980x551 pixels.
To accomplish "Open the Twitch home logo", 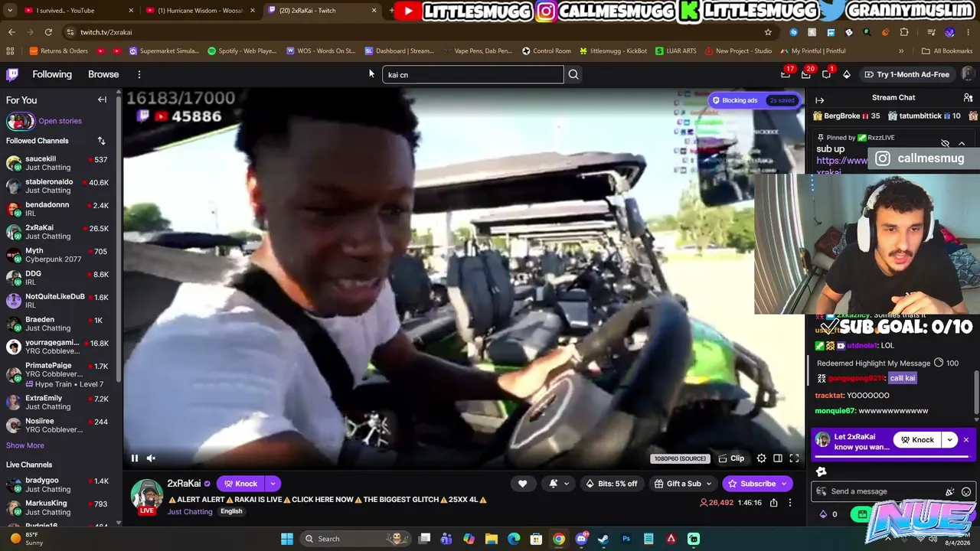I will (12, 74).
